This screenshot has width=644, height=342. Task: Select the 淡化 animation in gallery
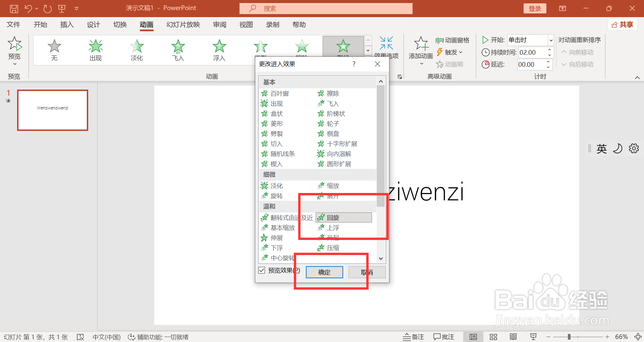[137, 50]
